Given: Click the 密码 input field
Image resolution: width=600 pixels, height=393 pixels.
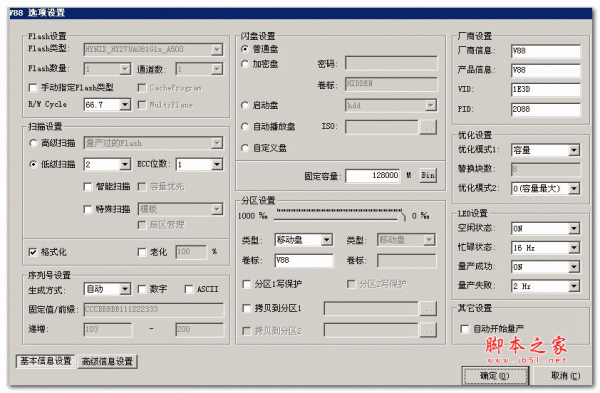Looking at the screenshot, I should pos(391,63).
